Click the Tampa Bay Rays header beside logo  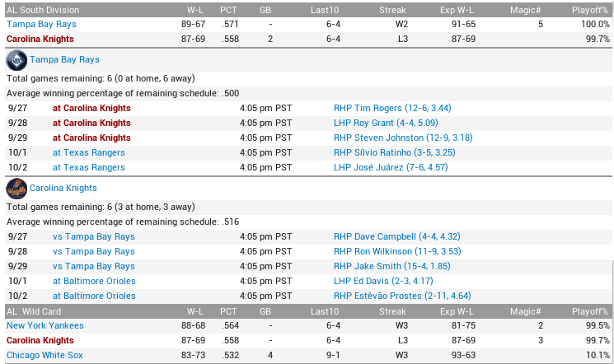click(x=64, y=60)
